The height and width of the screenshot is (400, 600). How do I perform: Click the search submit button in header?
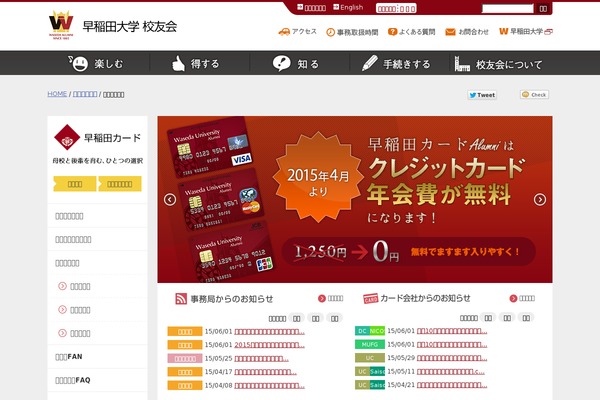click(543, 8)
